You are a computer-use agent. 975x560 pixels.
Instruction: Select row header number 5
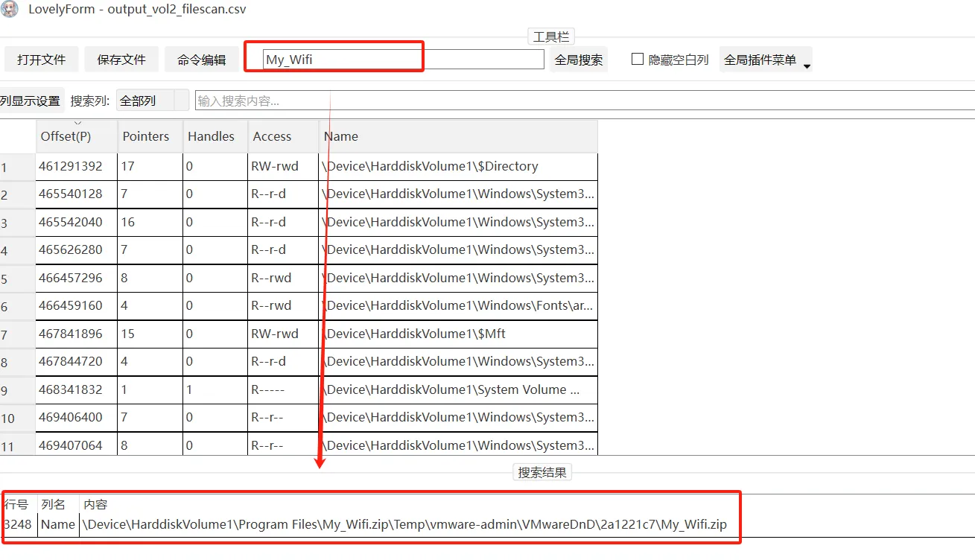pyautogui.click(x=18, y=279)
